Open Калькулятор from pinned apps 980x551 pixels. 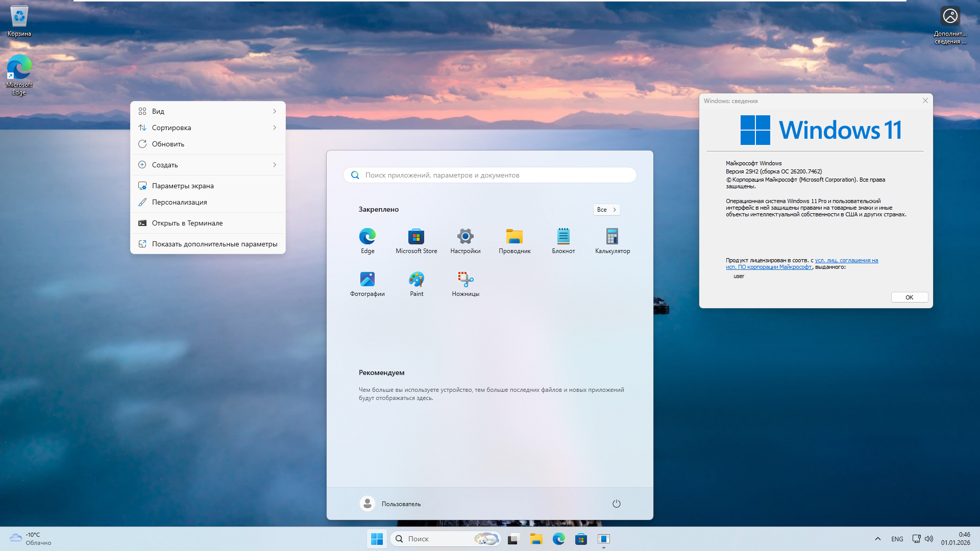[612, 237]
